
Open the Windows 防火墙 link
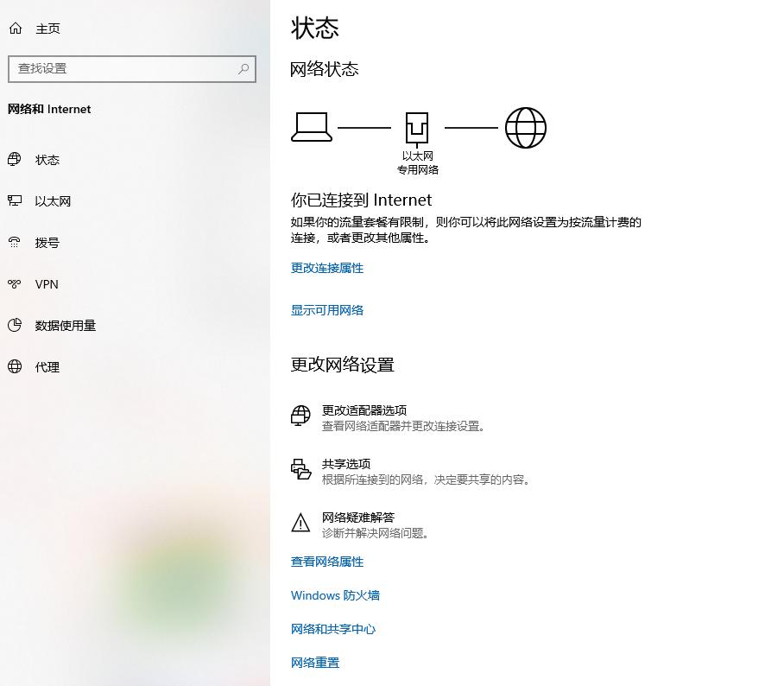pyautogui.click(x=335, y=595)
